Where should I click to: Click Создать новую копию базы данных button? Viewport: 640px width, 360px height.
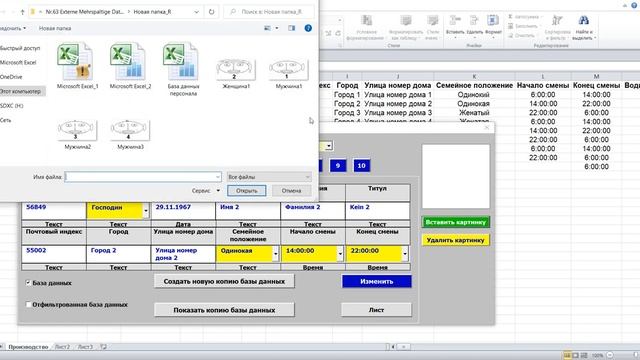[224, 281]
